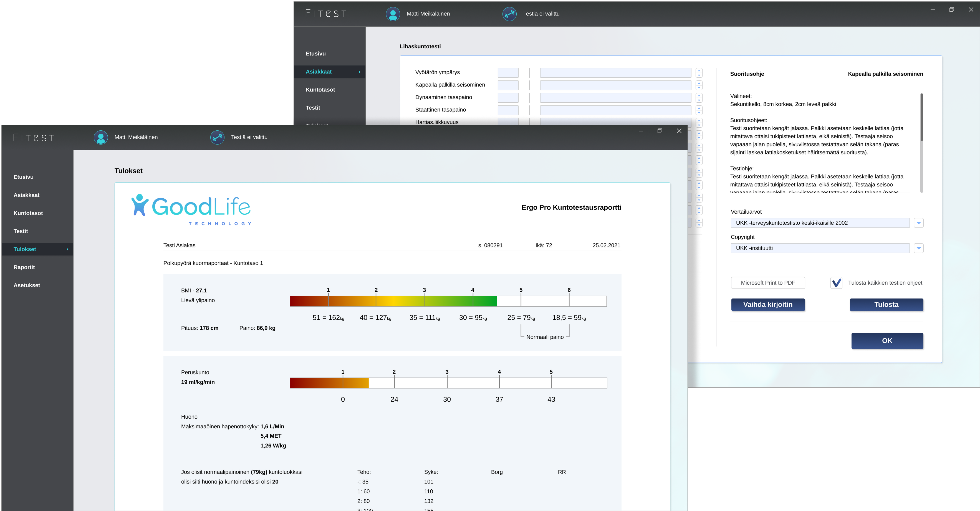Click Testiä ei valittu label in back window
Screen dimensions: 980x511
pos(541,14)
